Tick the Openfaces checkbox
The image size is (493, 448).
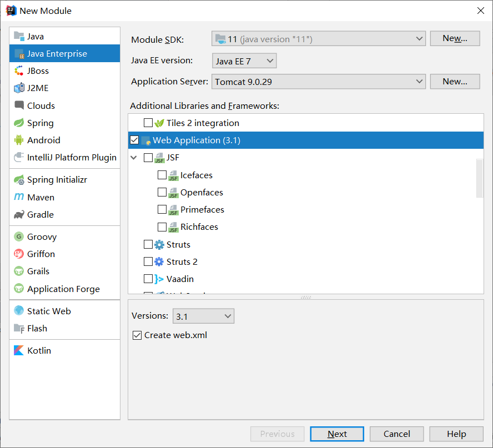[x=162, y=192]
